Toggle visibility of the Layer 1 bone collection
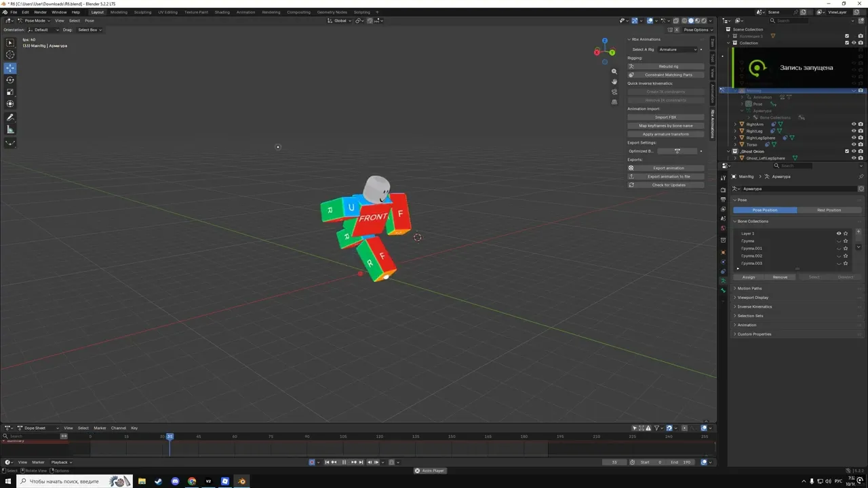The height and width of the screenshot is (488, 868). 839,233
